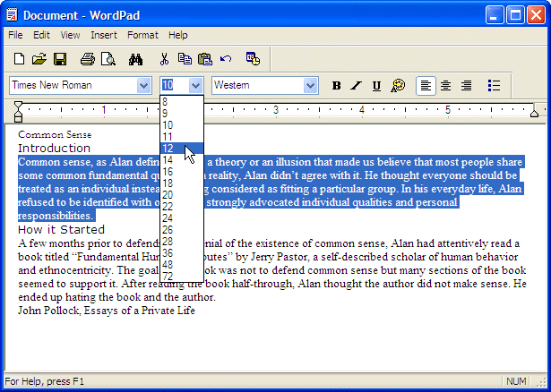Click the left indent marker on ruler
The height and width of the screenshot is (392, 551).
[x=18, y=112]
